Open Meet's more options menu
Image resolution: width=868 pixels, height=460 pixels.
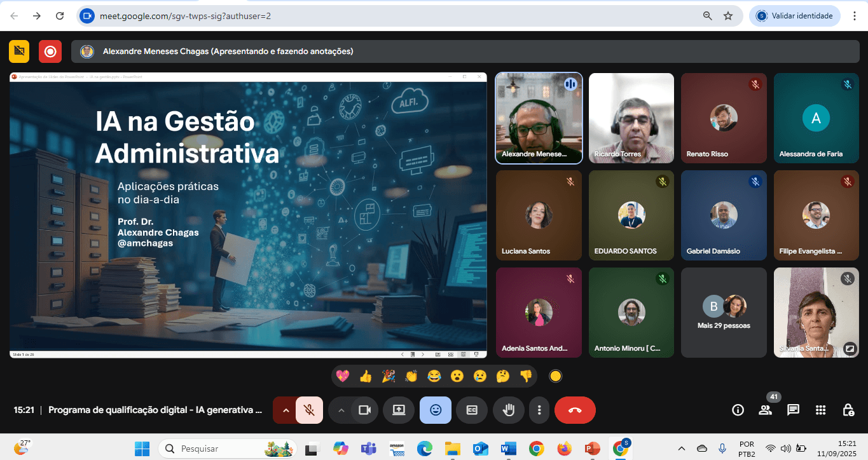pos(539,410)
